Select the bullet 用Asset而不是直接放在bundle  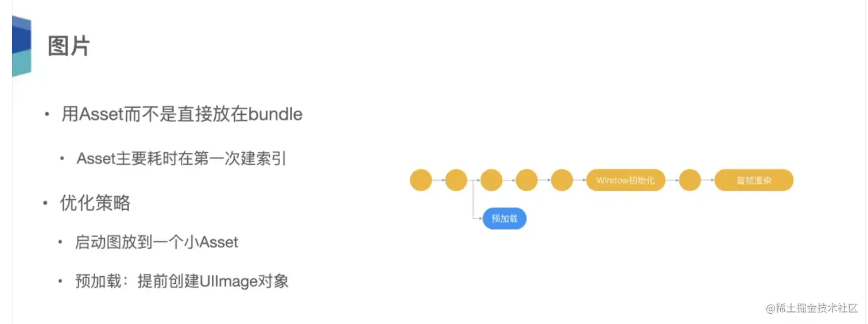click(182, 114)
